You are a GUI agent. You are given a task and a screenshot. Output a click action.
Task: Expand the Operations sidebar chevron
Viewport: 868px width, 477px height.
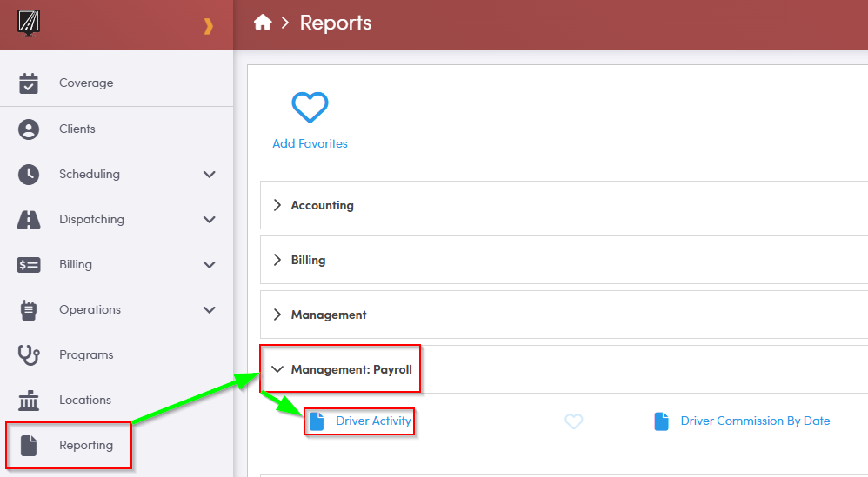209,309
